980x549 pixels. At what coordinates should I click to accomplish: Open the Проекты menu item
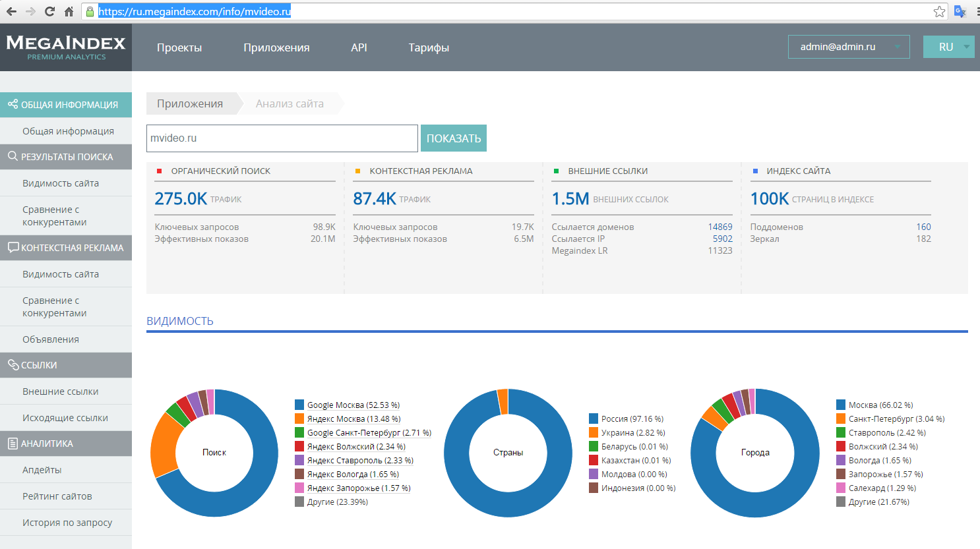coord(179,47)
